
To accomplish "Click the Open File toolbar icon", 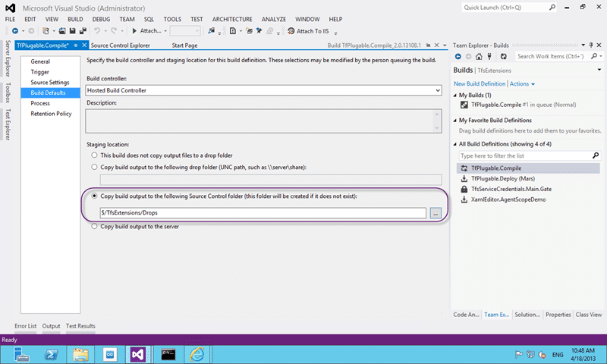I will point(62,31).
